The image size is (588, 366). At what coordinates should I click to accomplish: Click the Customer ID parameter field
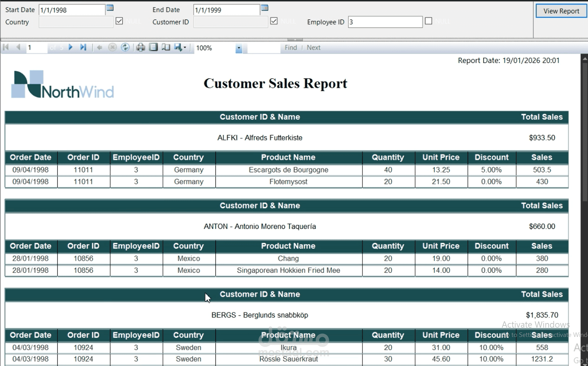230,22
